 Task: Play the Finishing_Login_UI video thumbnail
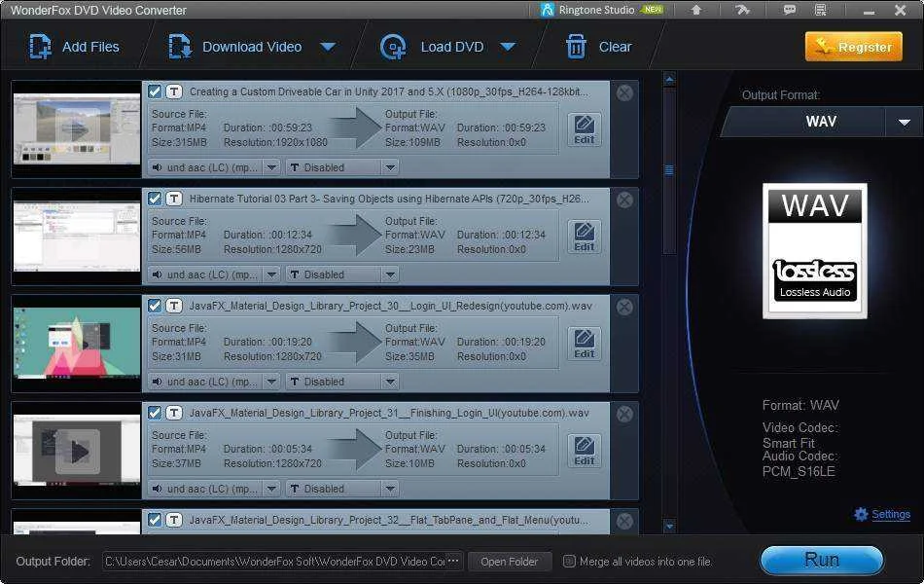78,452
